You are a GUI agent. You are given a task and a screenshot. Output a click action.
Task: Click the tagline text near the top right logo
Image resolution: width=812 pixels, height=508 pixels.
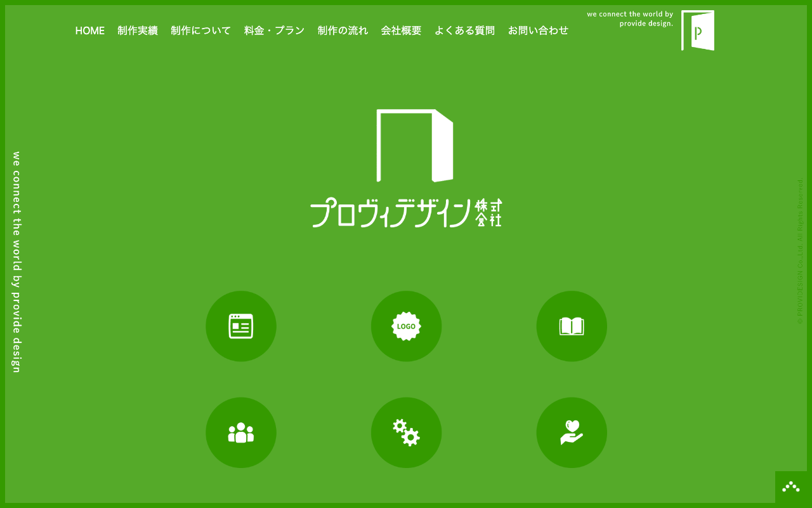631,18
